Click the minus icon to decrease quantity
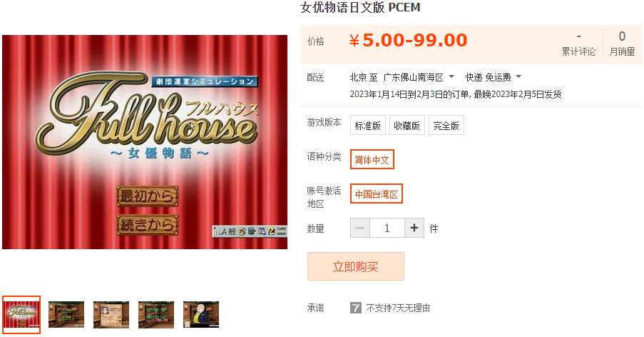Viewport: 644px width, 337px height. [x=359, y=228]
